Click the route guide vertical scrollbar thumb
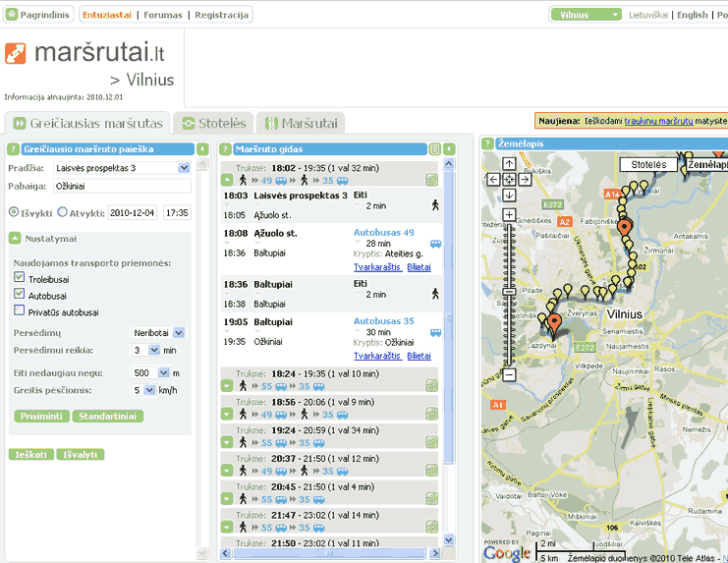The height and width of the screenshot is (563, 728). click(x=449, y=318)
